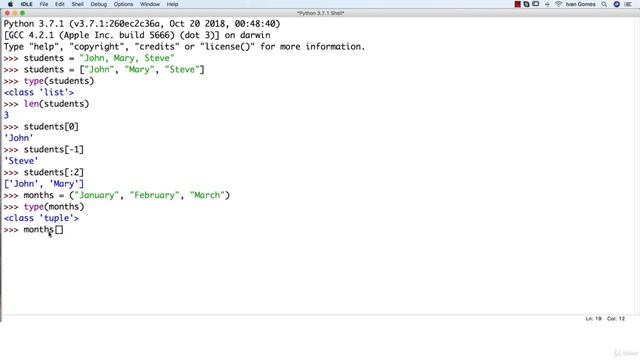This screenshot has height=360, width=640.
Task: Click the Python 3.7.1 version banner line
Action: click(142, 24)
